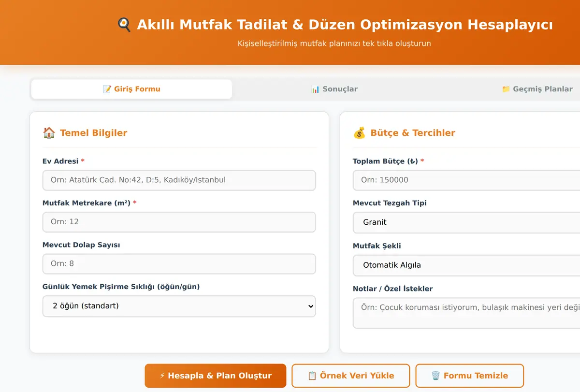Open the Günlük Yemek Pişirme Sıklığı dropdown

tap(179, 306)
